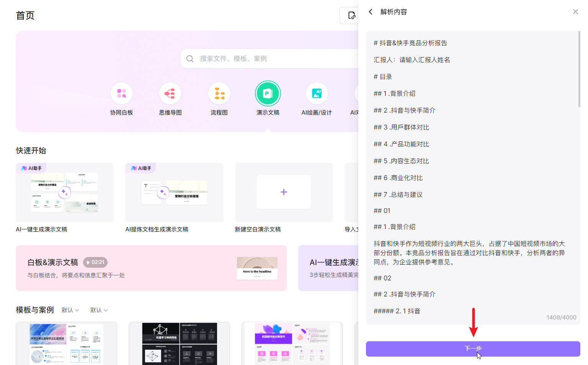Open AI一键生成演示文稿 quick start card
Viewport: 588px width, 365px height.
65,193
